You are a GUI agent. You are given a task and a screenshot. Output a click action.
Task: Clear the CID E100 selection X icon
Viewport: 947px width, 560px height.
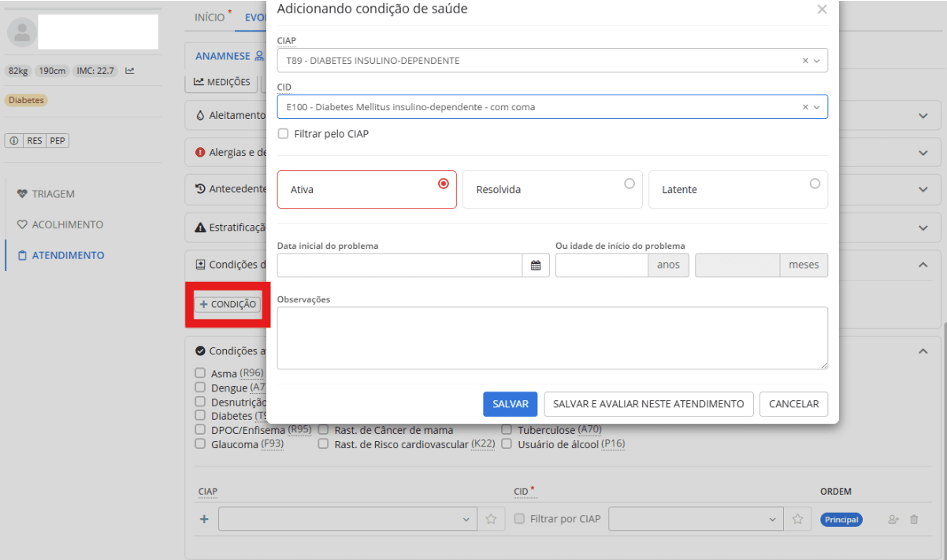[x=805, y=107]
